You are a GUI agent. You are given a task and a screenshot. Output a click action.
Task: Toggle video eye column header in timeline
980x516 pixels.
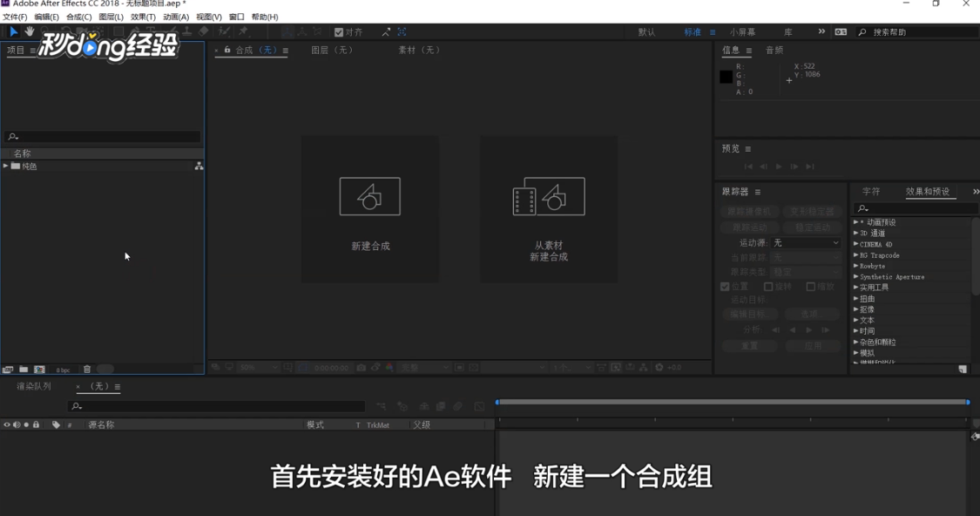tap(7, 424)
